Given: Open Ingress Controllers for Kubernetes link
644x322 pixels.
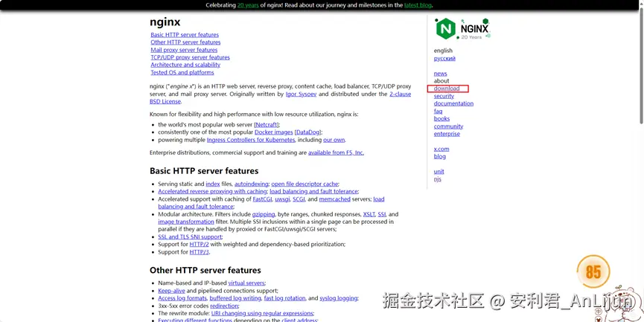Looking at the screenshot, I should [x=251, y=140].
